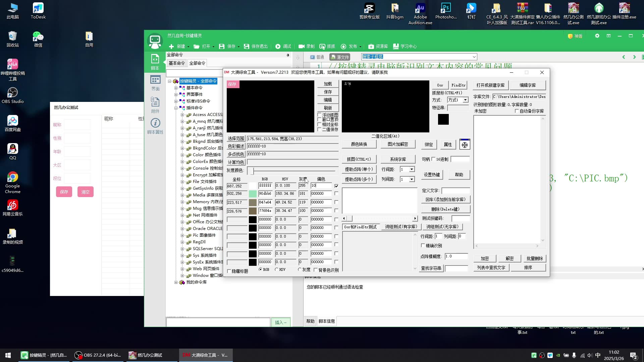Click 提取点阵(单个) button
This screenshot has height=362, width=644.
click(359, 169)
